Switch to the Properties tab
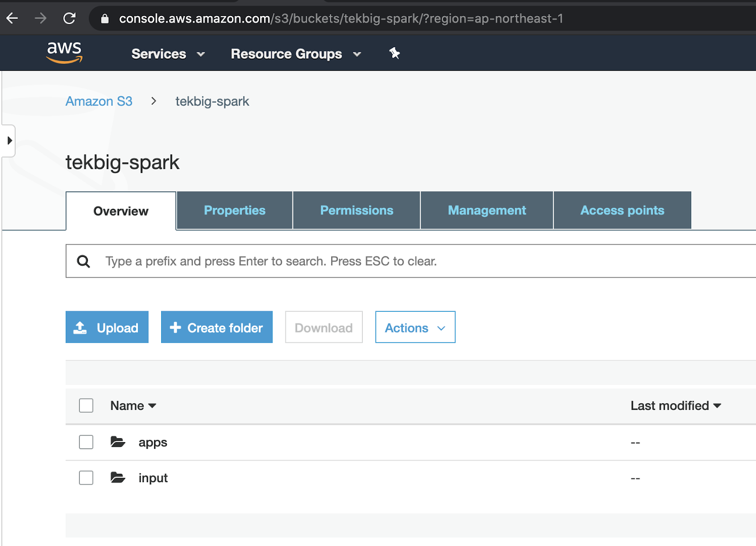Image resolution: width=756 pixels, height=546 pixels. coord(235,211)
